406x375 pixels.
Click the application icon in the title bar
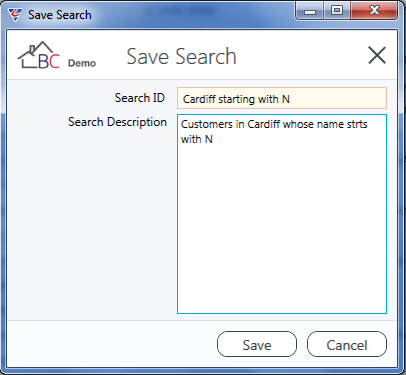coord(15,15)
